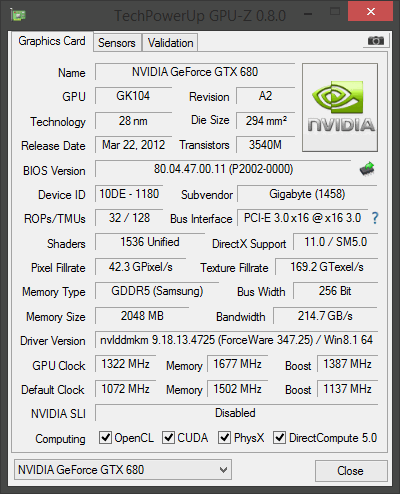Click the current Boost value 1387 MHz
Image resolution: width=400 pixels, height=494 pixels.
coord(347,364)
